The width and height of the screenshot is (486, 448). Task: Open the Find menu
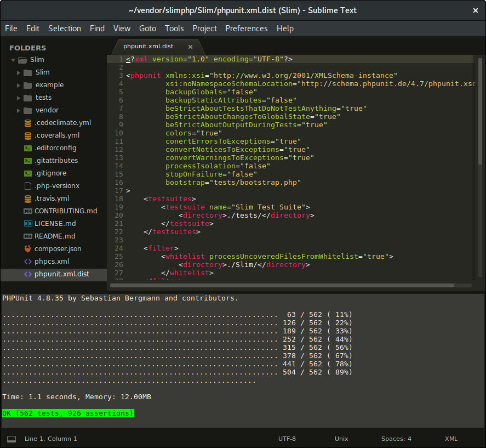(x=98, y=29)
